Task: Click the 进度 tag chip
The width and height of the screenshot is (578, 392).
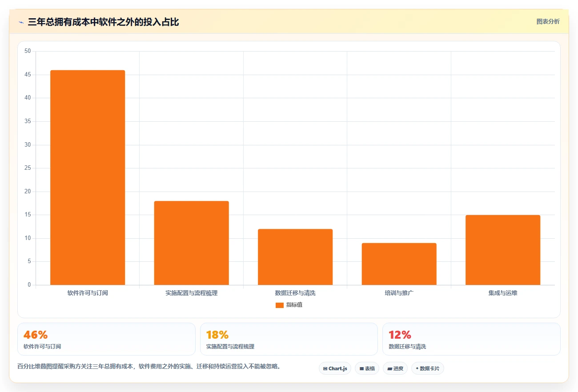Action: pyautogui.click(x=395, y=368)
